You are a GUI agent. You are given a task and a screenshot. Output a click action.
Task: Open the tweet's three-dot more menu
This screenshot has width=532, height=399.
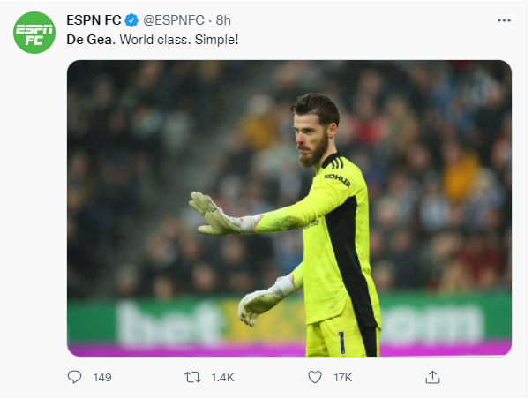tap(504, 19)
